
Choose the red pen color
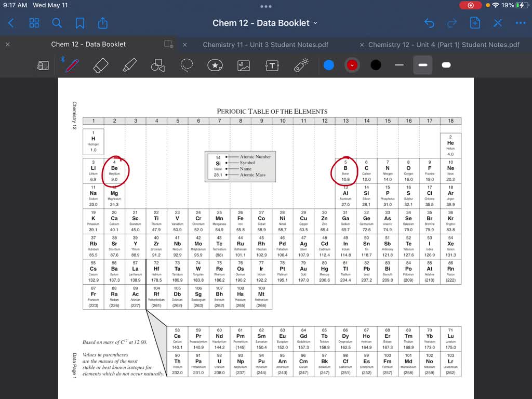(352, 65)
